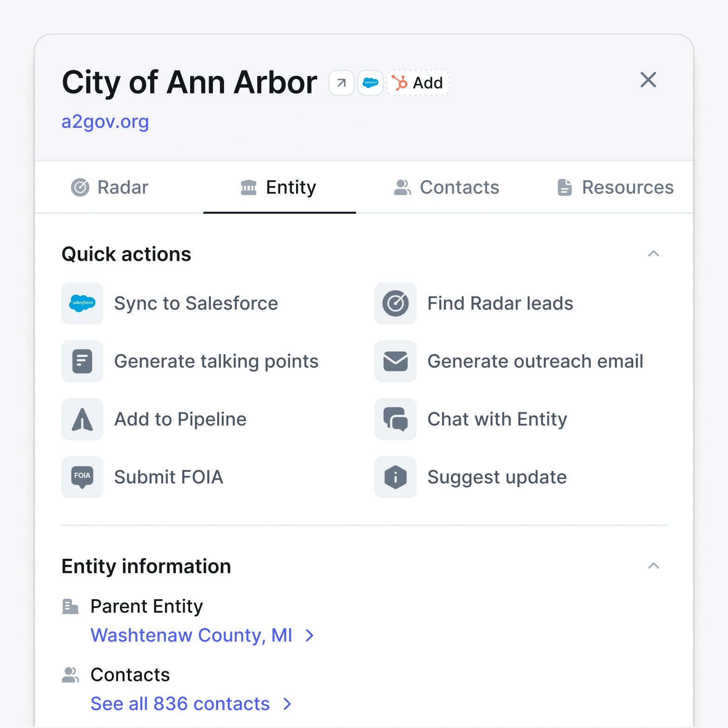Collapse the Quick actions section

click(654, 254)
